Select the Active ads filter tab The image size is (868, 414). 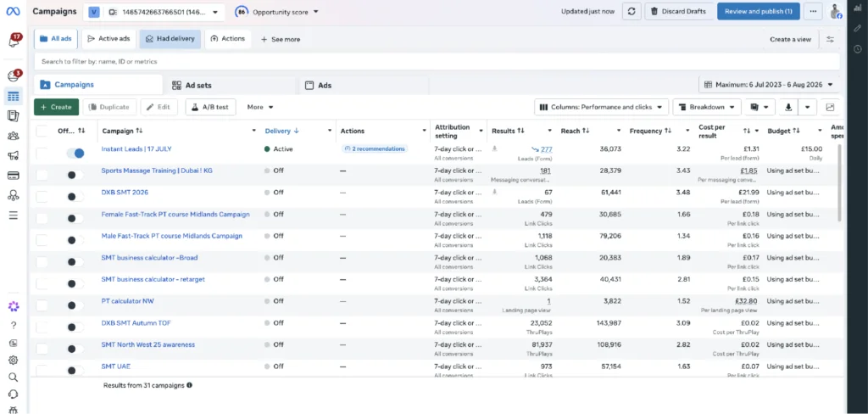[x=108, y=39]
